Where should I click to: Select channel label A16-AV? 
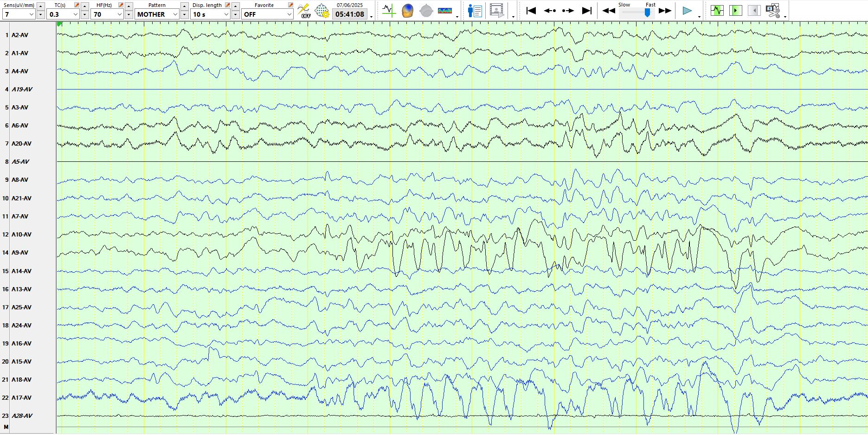coord(22,343)
